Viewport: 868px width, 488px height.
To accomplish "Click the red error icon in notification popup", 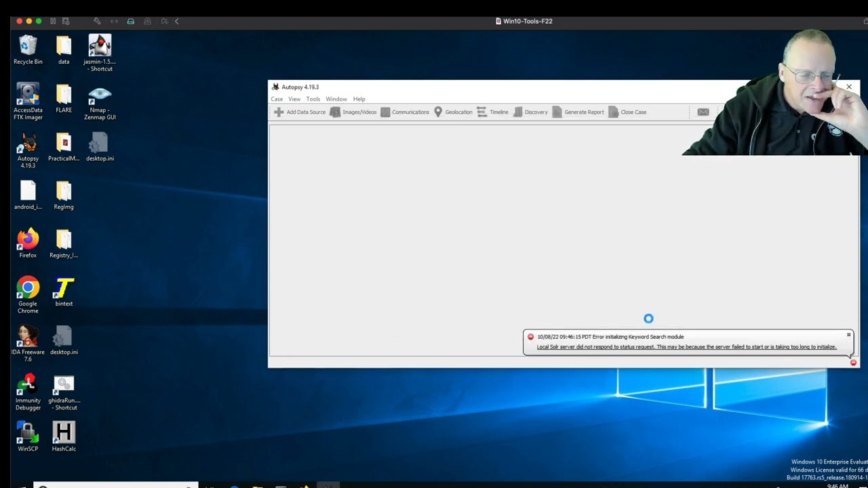I will (x=530, y=337).
